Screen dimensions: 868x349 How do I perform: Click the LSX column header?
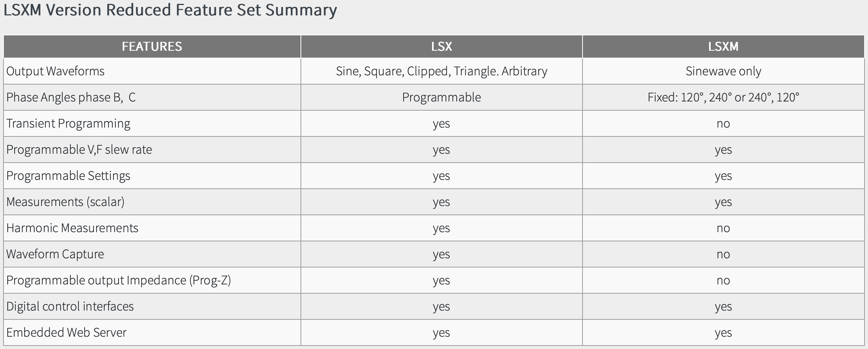[441, 47]
